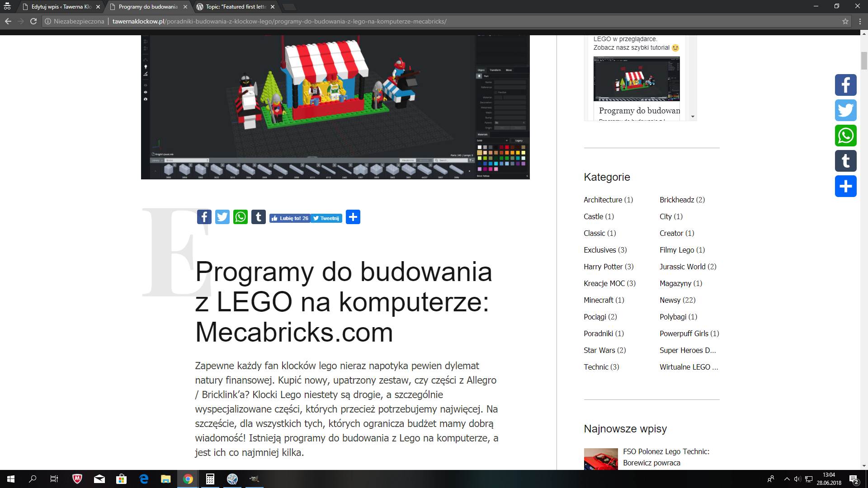Open the Mail app from the taskbar

click(x=99, y=479)
